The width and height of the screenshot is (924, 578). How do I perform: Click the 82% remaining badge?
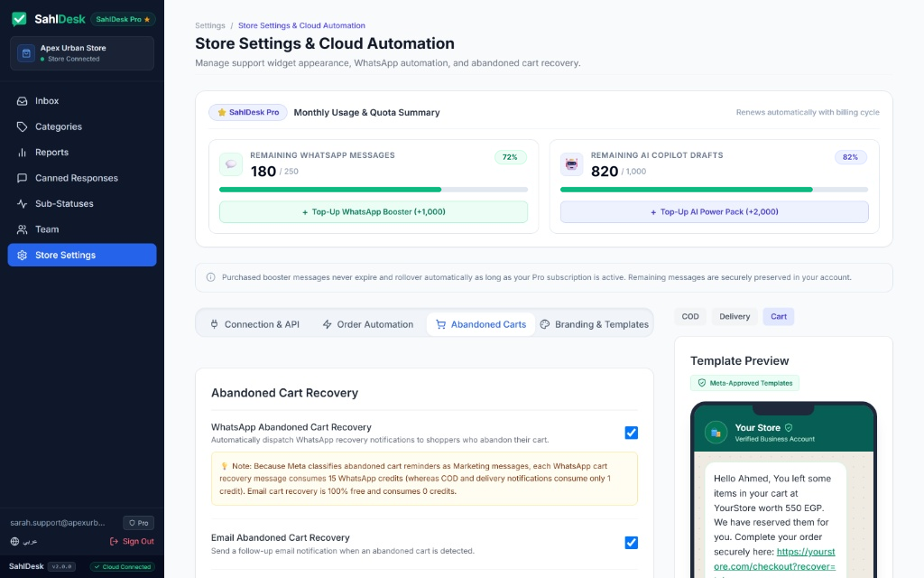(x=850, y=157)
